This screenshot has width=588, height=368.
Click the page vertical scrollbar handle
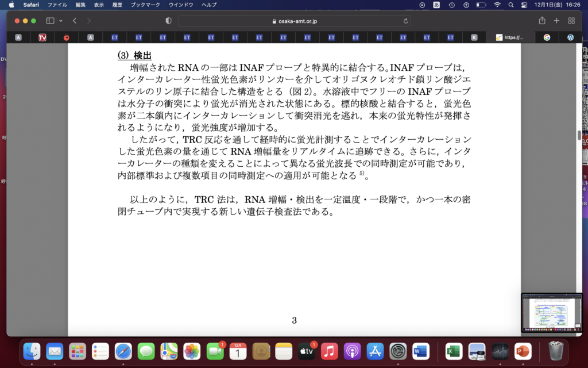pyautogui.click(x=579, y=135)
